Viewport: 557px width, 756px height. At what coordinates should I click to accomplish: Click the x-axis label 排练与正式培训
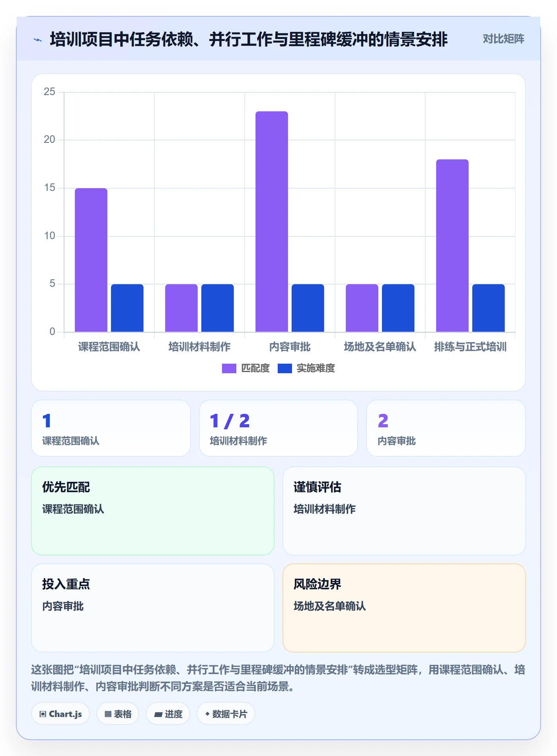[470, 347]
